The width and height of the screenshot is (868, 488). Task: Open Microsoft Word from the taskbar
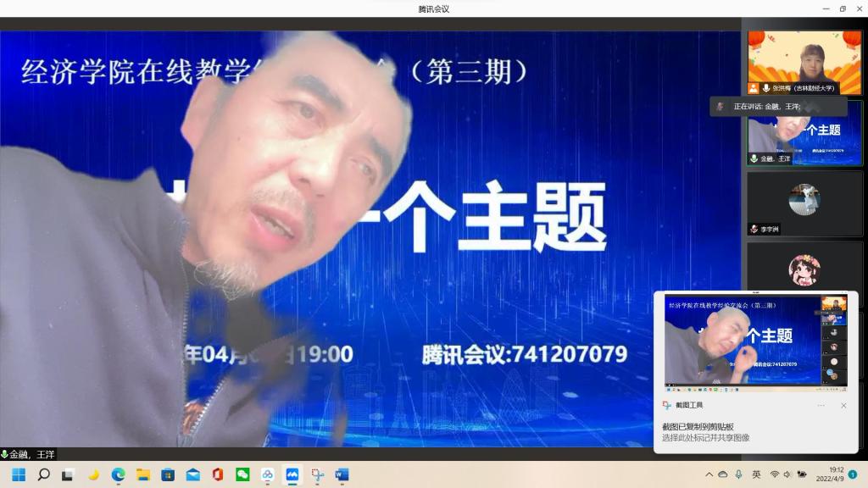pyautogui.click(x=342, y=474)
